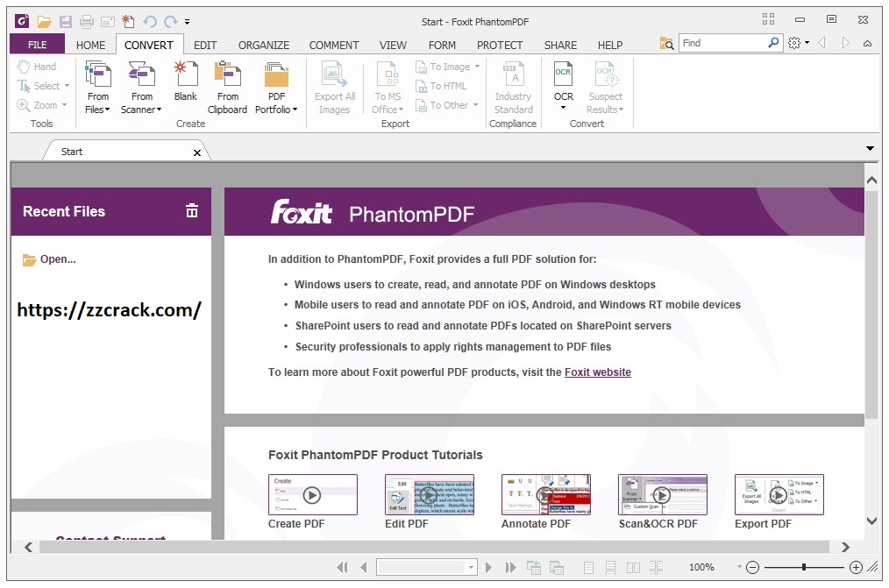Play the Scan&OCR PDF tutorial thumbnail
Image resolution: width=889 pixels, height=588 pixels.
[x=662, y=494]
